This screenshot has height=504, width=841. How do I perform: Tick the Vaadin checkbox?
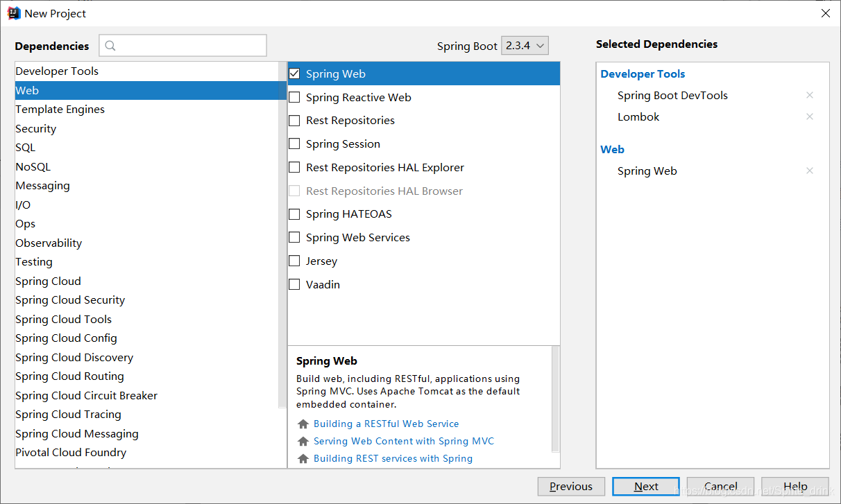(x=294, y=285)
